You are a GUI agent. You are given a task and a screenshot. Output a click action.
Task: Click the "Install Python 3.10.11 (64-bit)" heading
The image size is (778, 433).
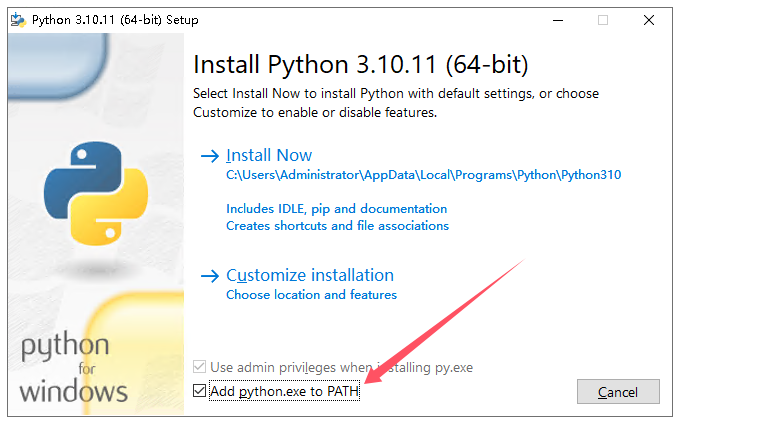pyautogui.click(x=360, y=65)
